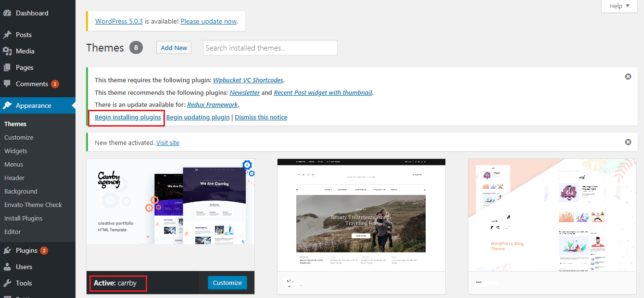Dismiss the 'New theme activated' notice
The width and height of the screenshot is (644, 298).
628,142
